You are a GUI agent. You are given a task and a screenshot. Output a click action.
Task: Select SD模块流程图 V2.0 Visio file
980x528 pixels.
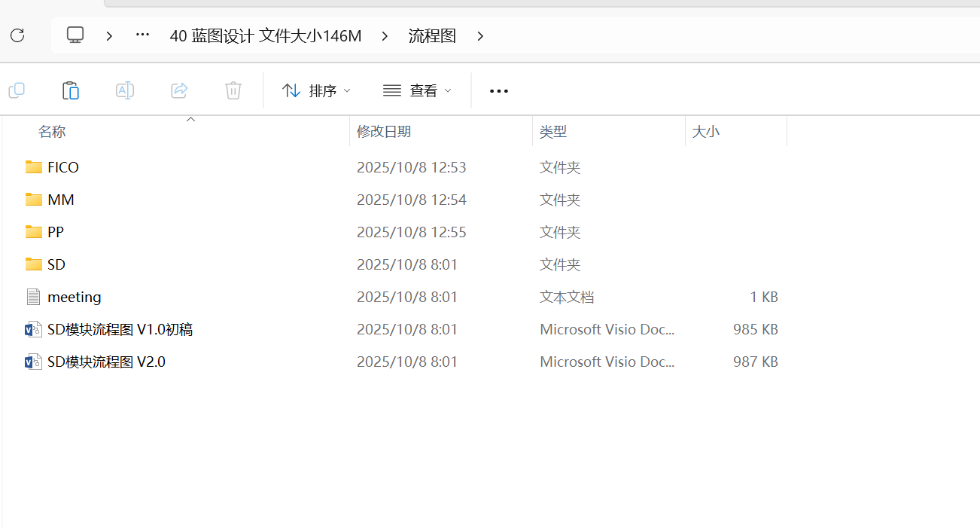point(106,362)
